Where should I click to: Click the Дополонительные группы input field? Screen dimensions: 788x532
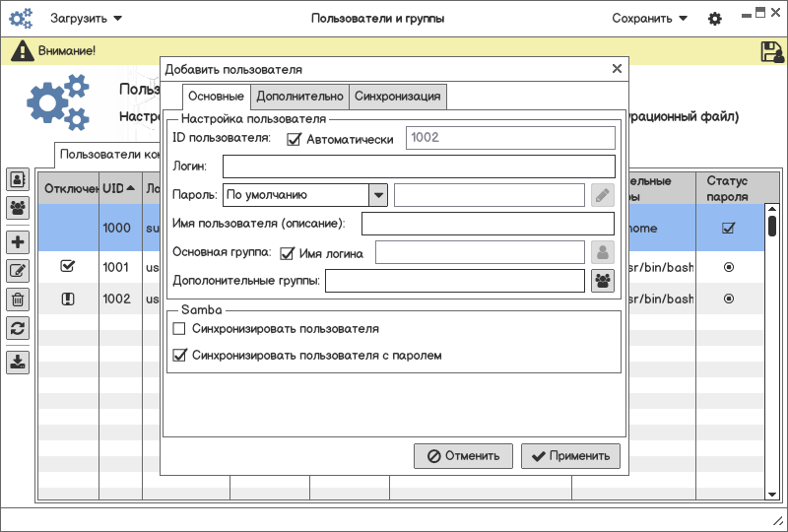(455, 281)
